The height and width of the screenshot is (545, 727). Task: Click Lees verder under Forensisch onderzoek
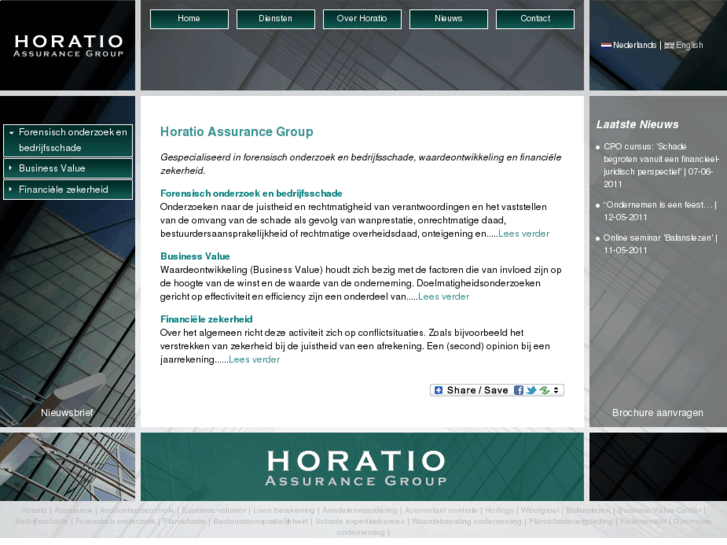(524, 234)
